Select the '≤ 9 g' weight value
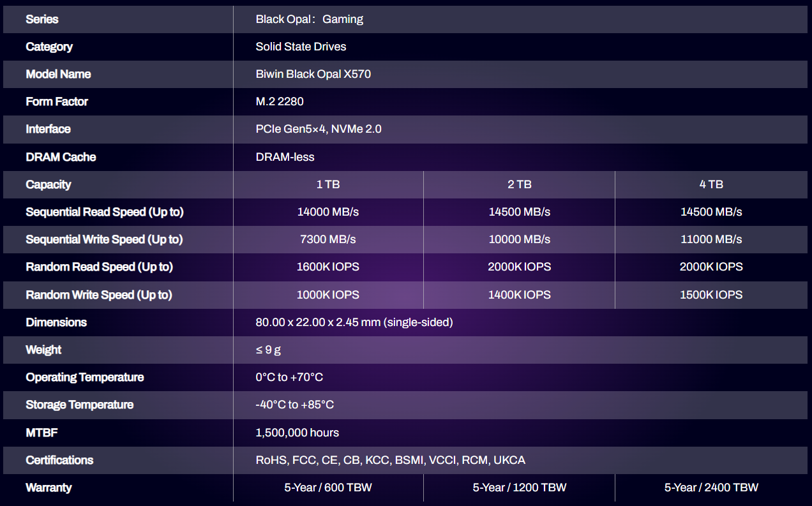812x506 pixels. click(x=269, y=350)
